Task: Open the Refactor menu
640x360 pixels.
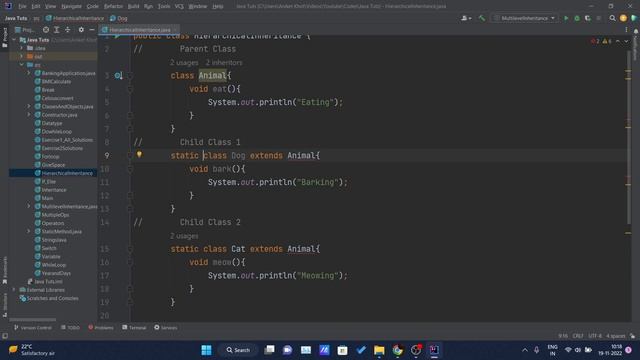Action: [x=113, y=6]
